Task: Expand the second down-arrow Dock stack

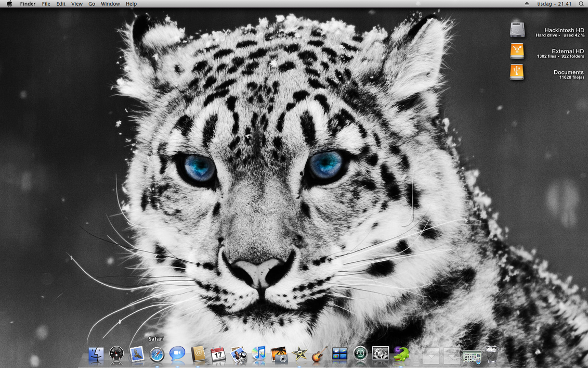Action: coord(451,355)
